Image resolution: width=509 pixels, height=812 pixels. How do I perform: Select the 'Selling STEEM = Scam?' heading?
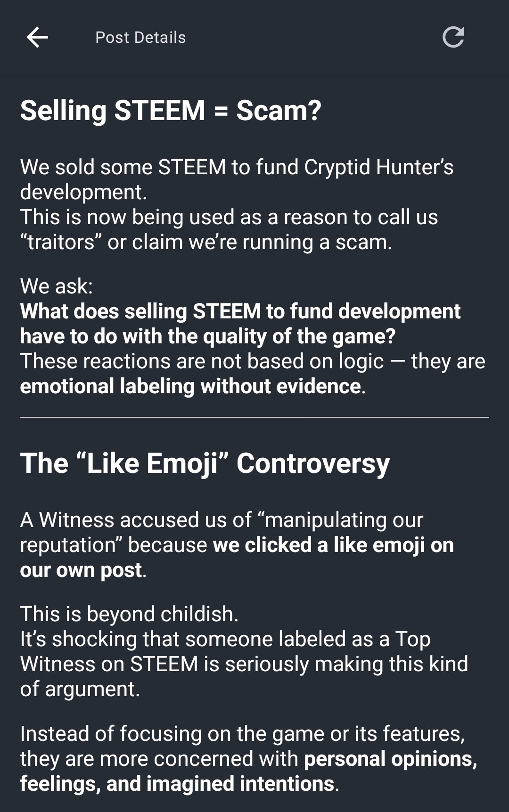pos(171,110)
